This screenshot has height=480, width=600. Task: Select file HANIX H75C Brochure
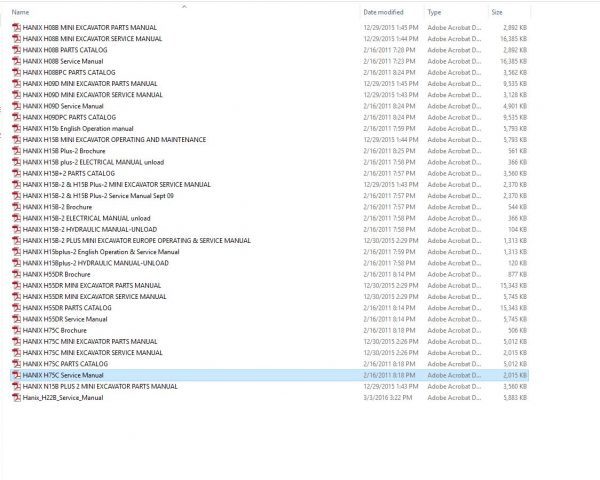(x=269, y=330)
